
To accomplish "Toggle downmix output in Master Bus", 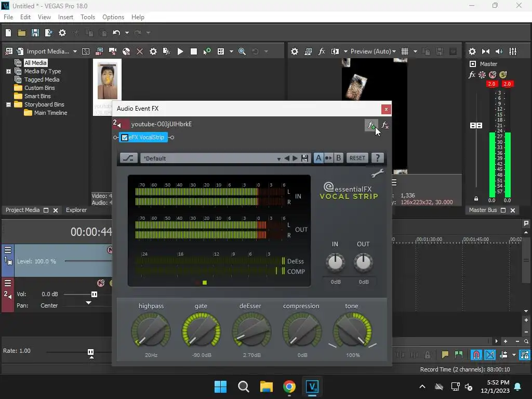I will click(486, 51).
